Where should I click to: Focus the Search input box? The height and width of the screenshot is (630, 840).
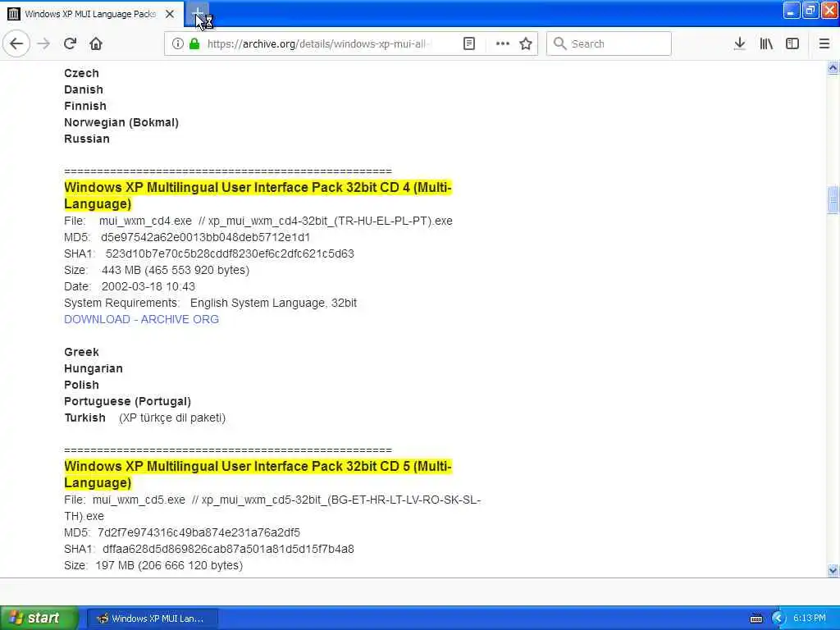coord(609,43)
